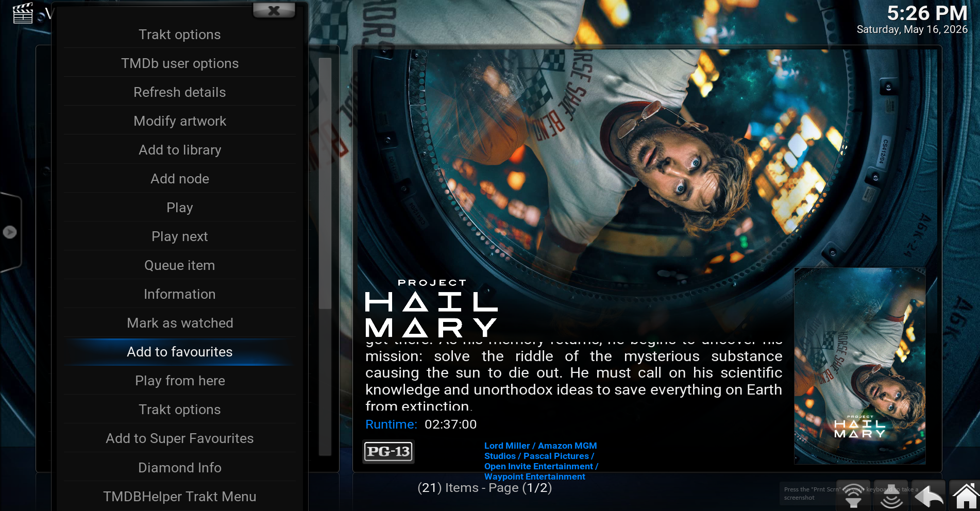Select Add to Super Favourites

coord(180,438)
